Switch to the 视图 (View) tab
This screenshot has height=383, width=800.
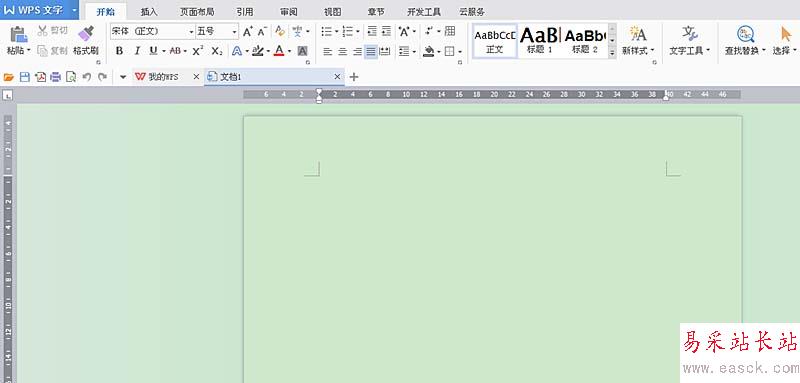[333, 12]
